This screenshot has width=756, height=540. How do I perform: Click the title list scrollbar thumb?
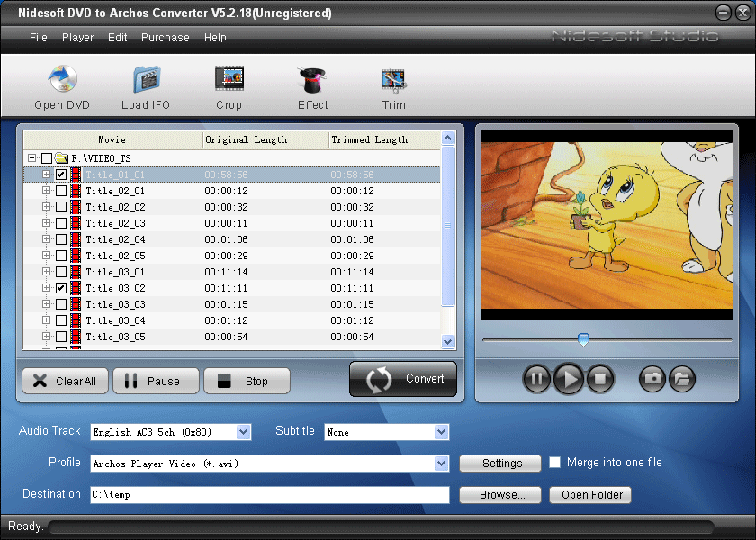[448, 226]
